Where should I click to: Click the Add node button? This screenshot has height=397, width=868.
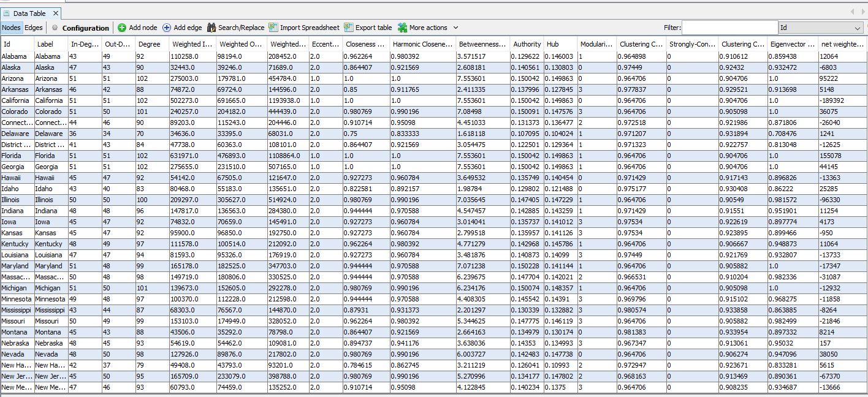[x=137, y=28]
